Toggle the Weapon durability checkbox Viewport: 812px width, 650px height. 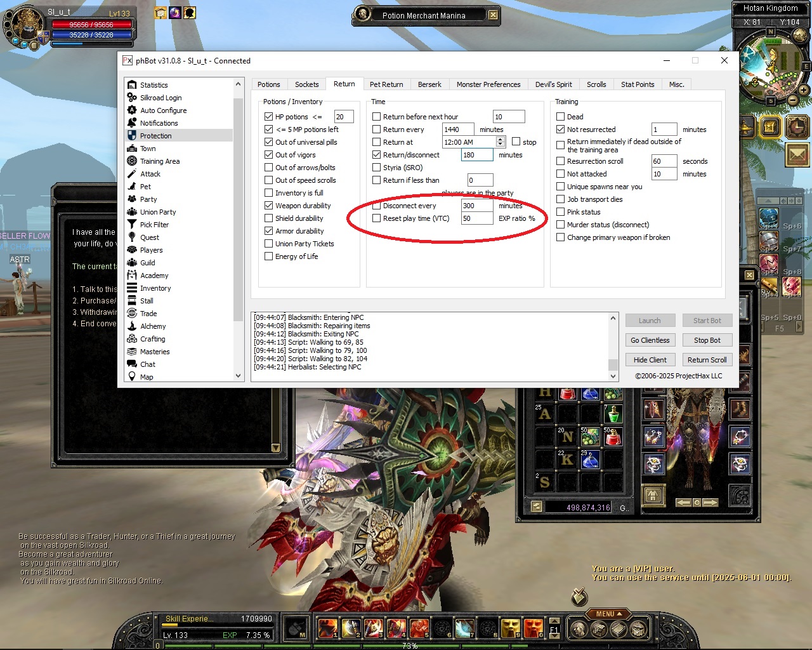[269, 206]
